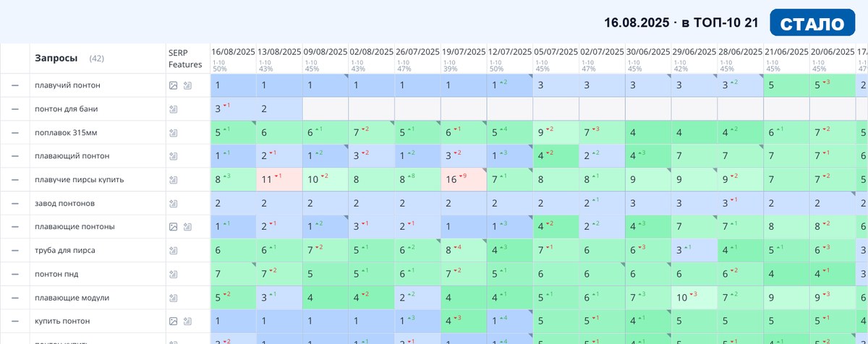
Task: Click image SERP feature icon for купить понтон
Action: pos(173,321)
